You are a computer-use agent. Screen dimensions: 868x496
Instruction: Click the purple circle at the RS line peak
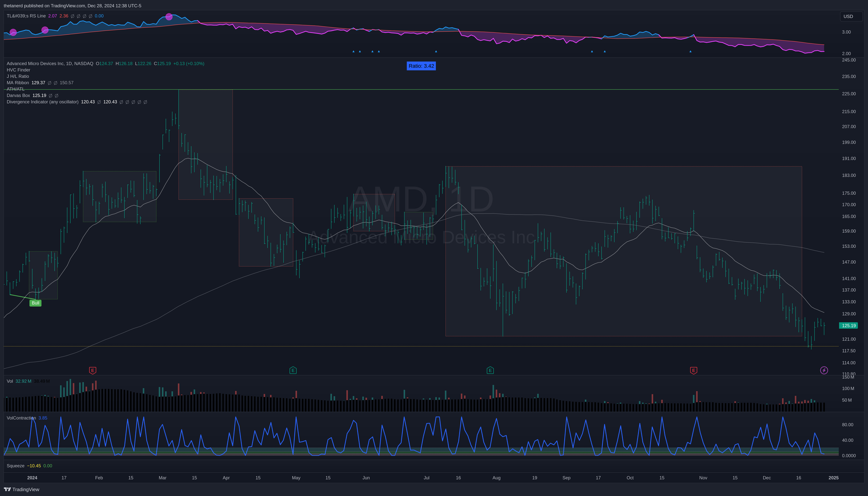click(x=169, y=17)
